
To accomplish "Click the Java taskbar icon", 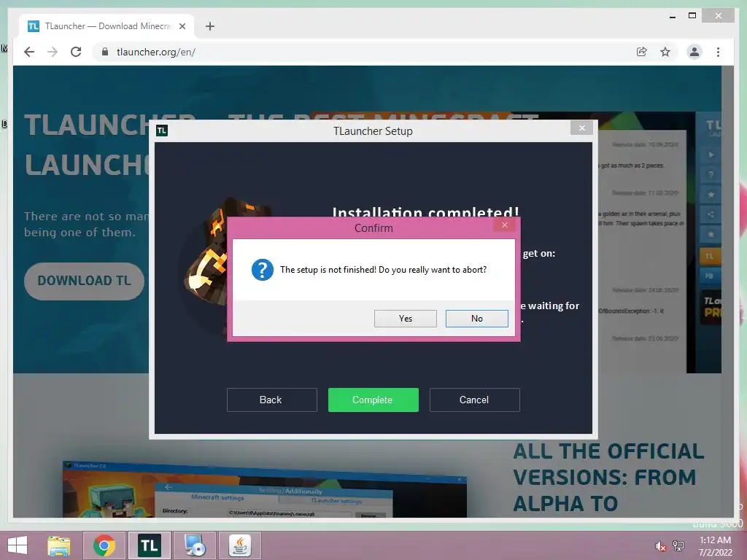I will coord(239,545).
